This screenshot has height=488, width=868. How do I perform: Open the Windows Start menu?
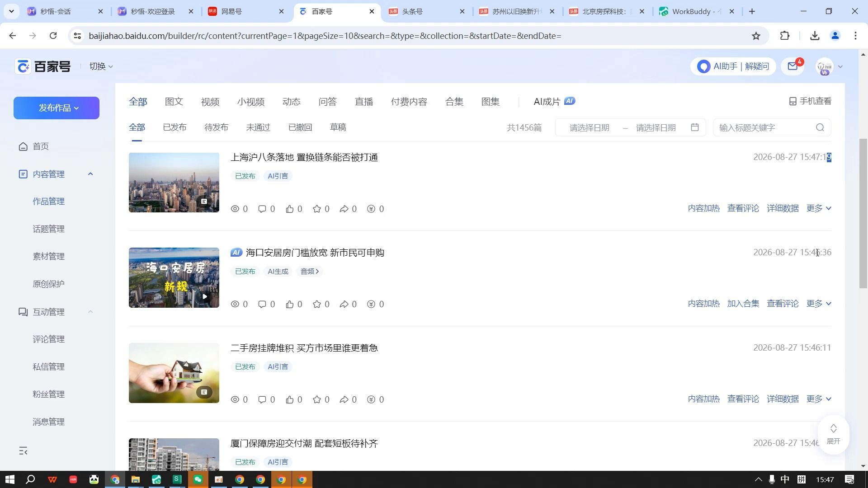(x=9, y=479)
